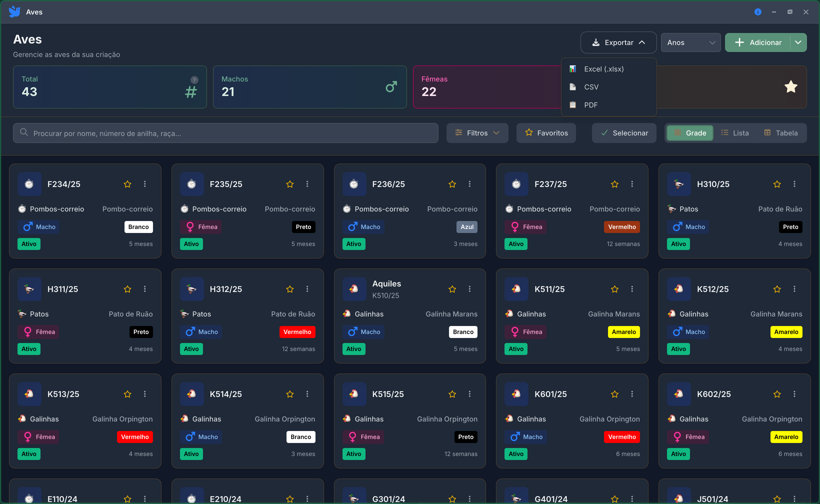Select the Grade view
Image resolution: width=820 pixels, height=504 pixels.
(690, 133)
